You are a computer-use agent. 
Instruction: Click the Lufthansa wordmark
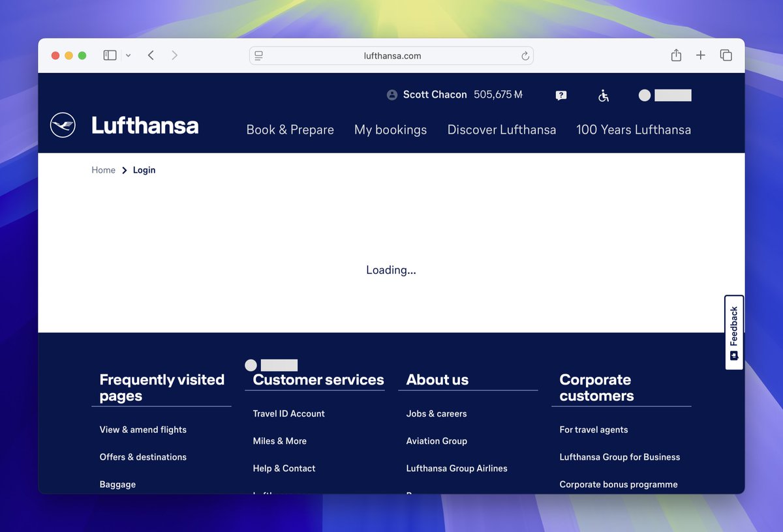point(145,125)
